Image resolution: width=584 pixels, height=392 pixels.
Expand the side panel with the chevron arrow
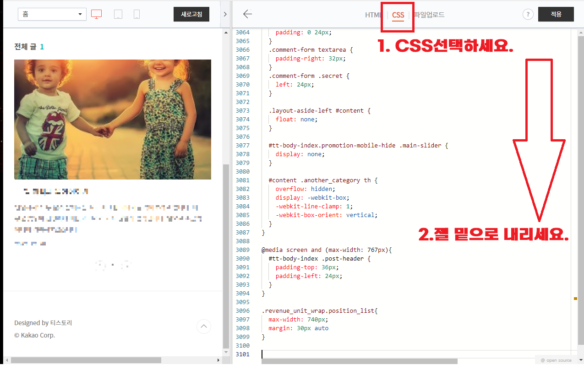pos(225,14)
